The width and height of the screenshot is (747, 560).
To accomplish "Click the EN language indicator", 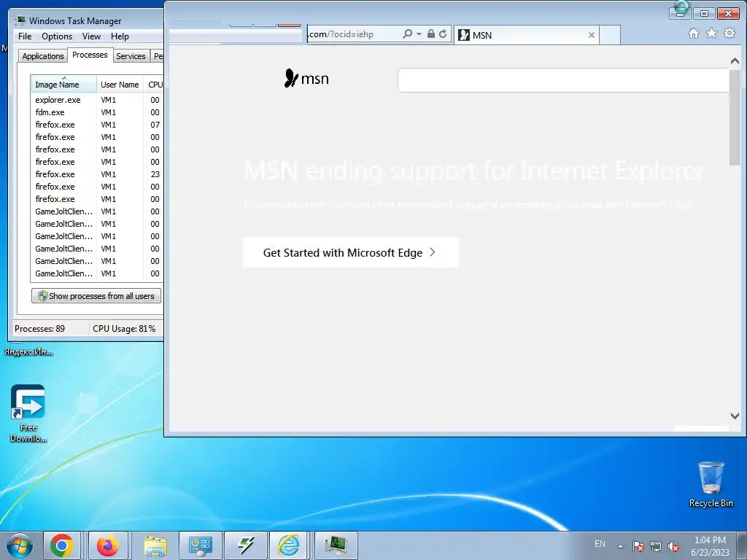I will point(600,544).
